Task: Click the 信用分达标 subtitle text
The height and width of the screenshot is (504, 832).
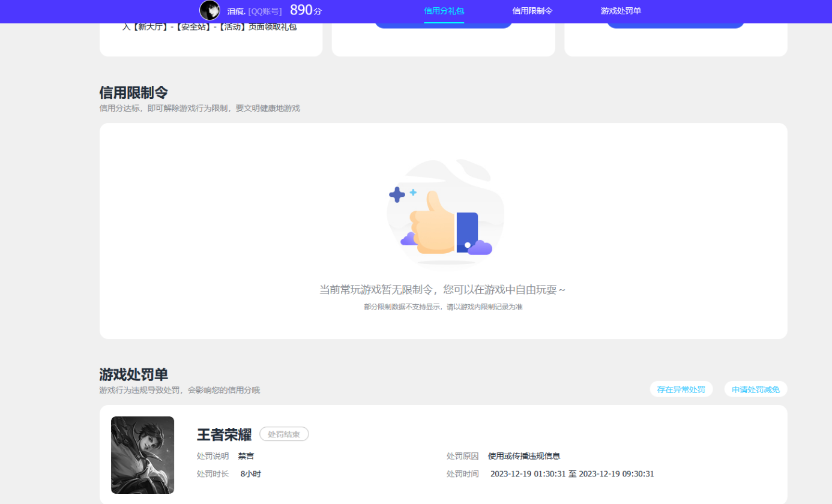Action: click(199, 109)
